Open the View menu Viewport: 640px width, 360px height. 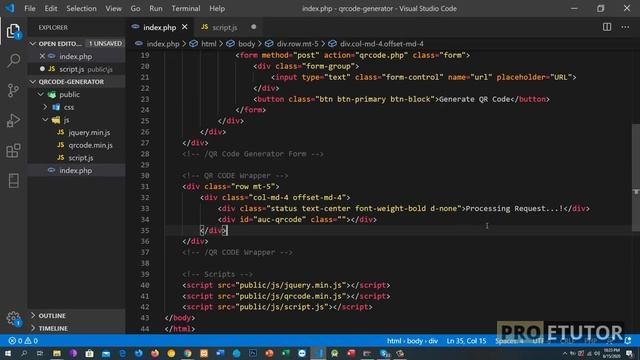[113, 8]
